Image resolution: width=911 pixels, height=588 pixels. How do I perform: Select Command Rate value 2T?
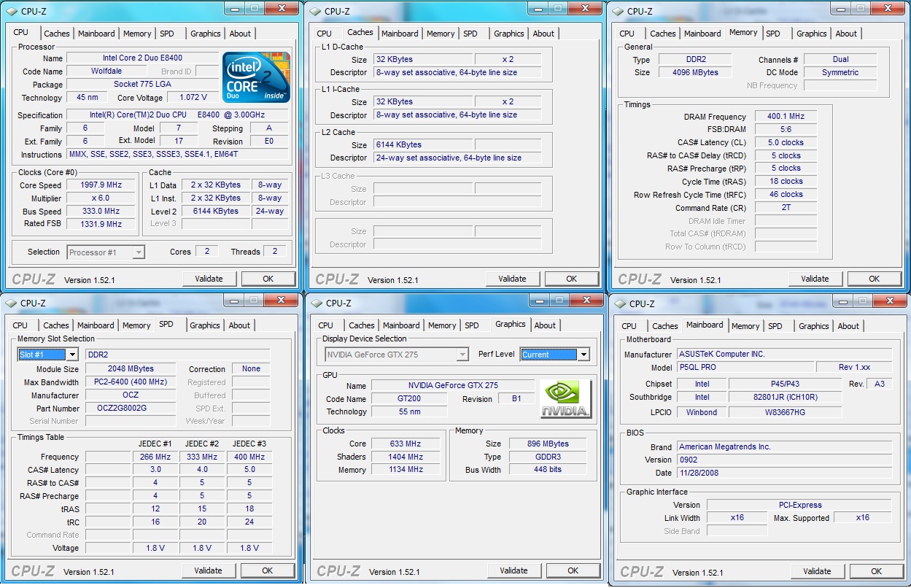[x=786, y=208]
